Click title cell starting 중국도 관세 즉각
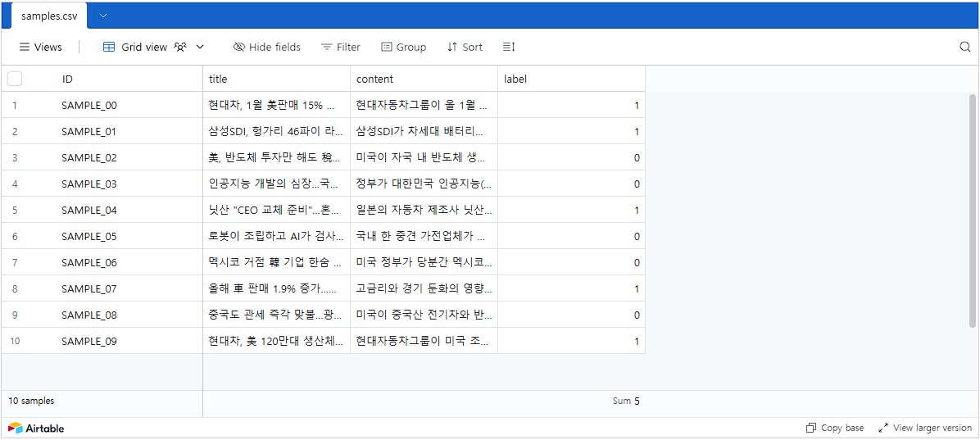This screenshot has height=440, width=980. click(276, 315)
